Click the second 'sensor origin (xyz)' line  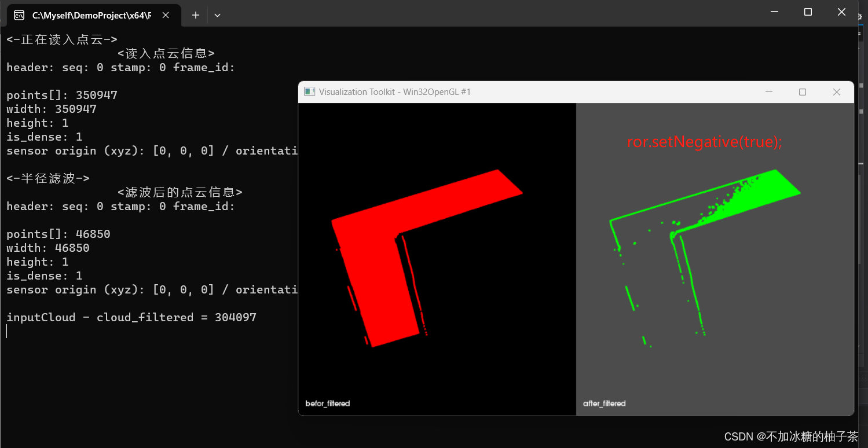(152, 290)
